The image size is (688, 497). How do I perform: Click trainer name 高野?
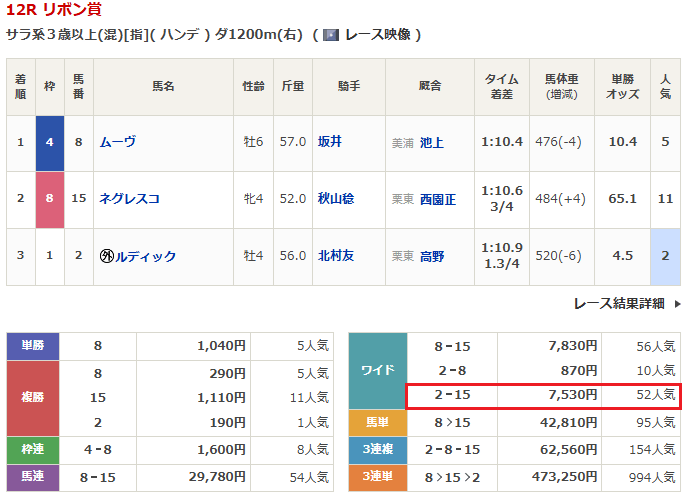tap(432, 256)
